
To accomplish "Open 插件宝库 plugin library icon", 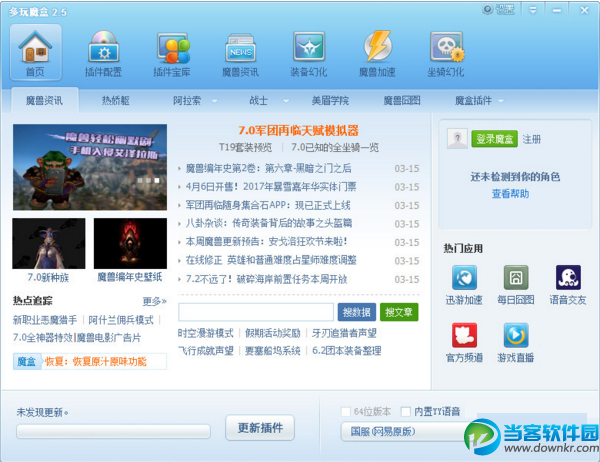I will [x=172, y=53].
